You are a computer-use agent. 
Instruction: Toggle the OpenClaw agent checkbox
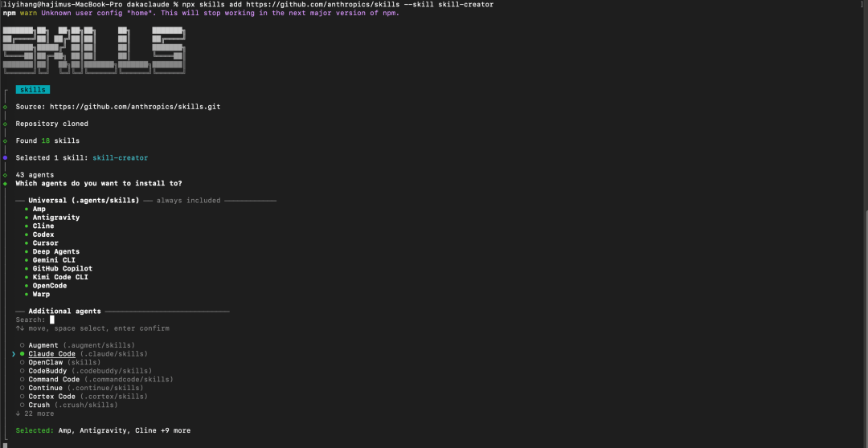[x=23, y=362]
